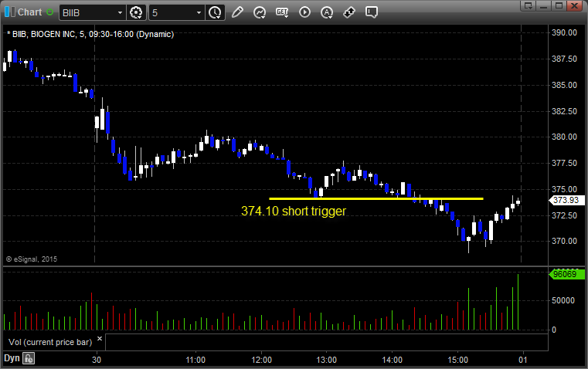588x369 pixels.
Task: Open the alerts circled-A menu
Action: (327, 12)
